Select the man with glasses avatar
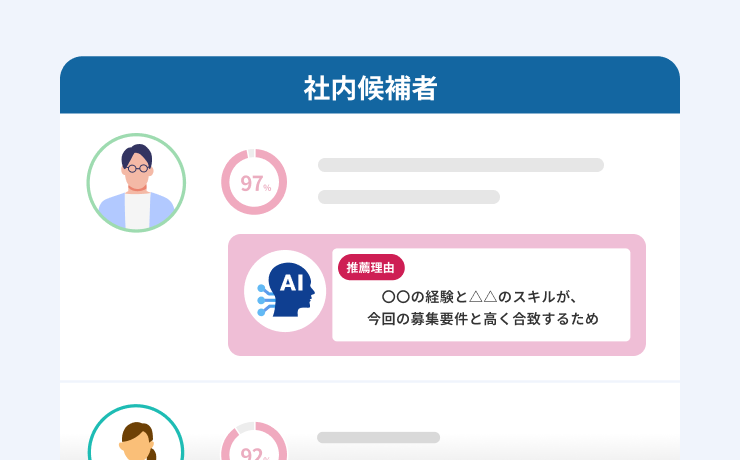This screenshot has width=740, height=460. coord(136,182)
